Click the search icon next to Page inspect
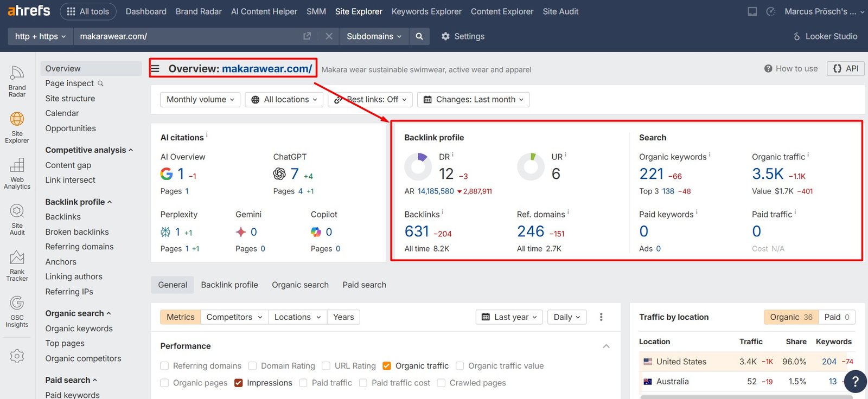The width and height of the screenshot is (868, 399). (x=100, y=83)
